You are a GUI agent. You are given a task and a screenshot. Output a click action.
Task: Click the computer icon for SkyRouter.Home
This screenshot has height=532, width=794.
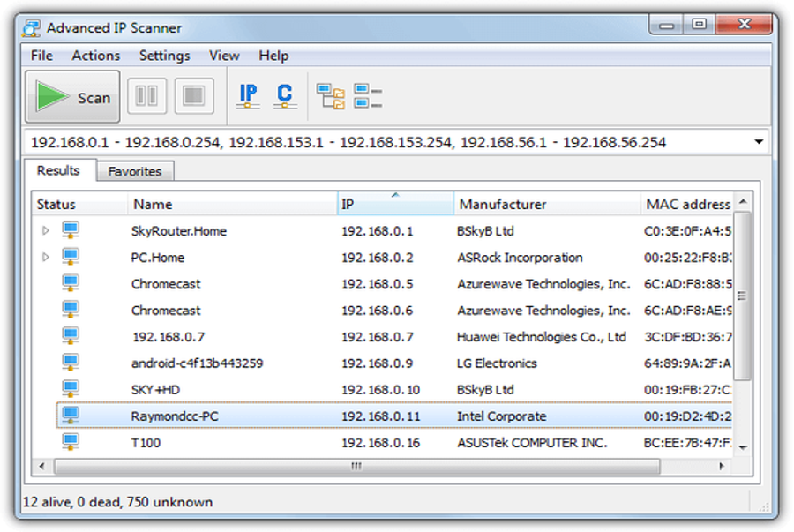(x=71, y=230)
